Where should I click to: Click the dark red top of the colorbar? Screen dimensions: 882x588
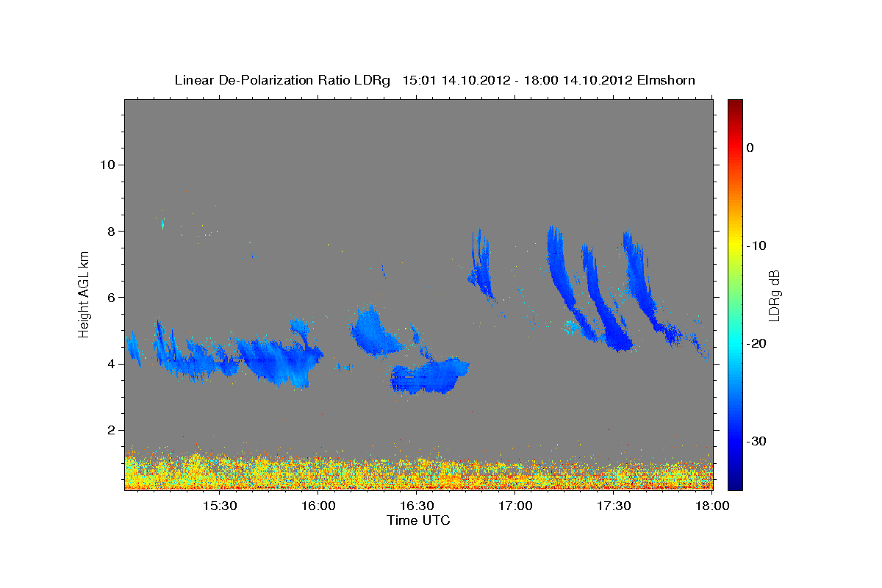[x=735, y=105]
